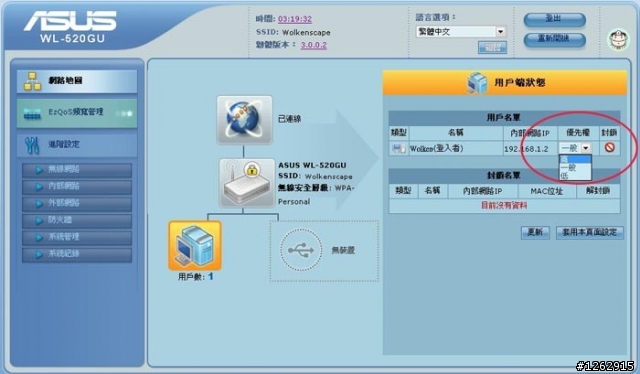640x374 pixels.
Task: Click the Internet globe icon
Action: [244, 120]
